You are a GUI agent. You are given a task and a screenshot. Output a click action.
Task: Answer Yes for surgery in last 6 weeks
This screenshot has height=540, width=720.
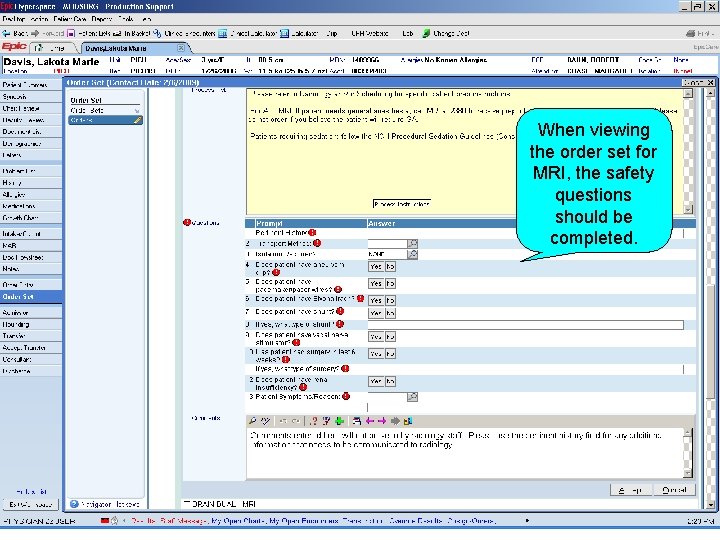pos(376,354)
